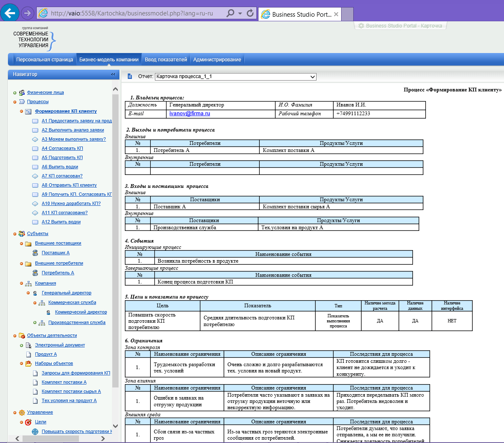The height and width of the screenshot is (443, 504).
Task: Click the browser back arrow button
Action: click(x=10, y=13)
